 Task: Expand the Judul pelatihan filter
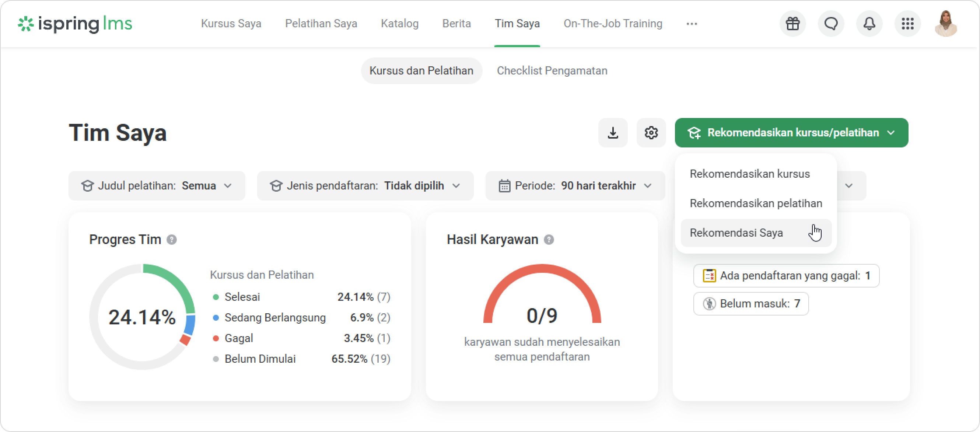click(x=157, y=186)
